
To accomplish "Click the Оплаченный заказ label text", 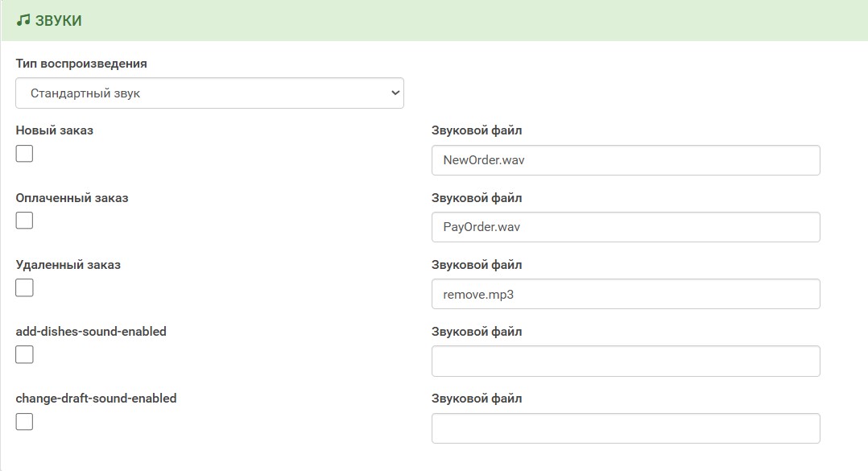I will 72,197.
